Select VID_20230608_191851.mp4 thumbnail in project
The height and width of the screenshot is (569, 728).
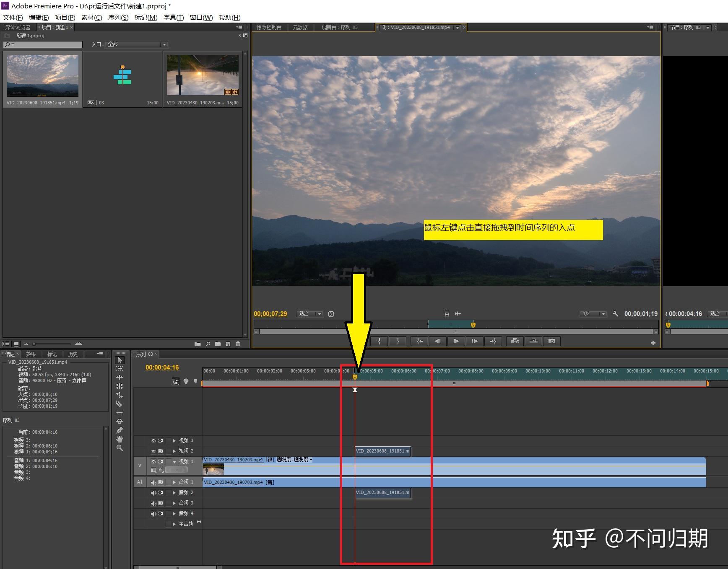point(42,76)
